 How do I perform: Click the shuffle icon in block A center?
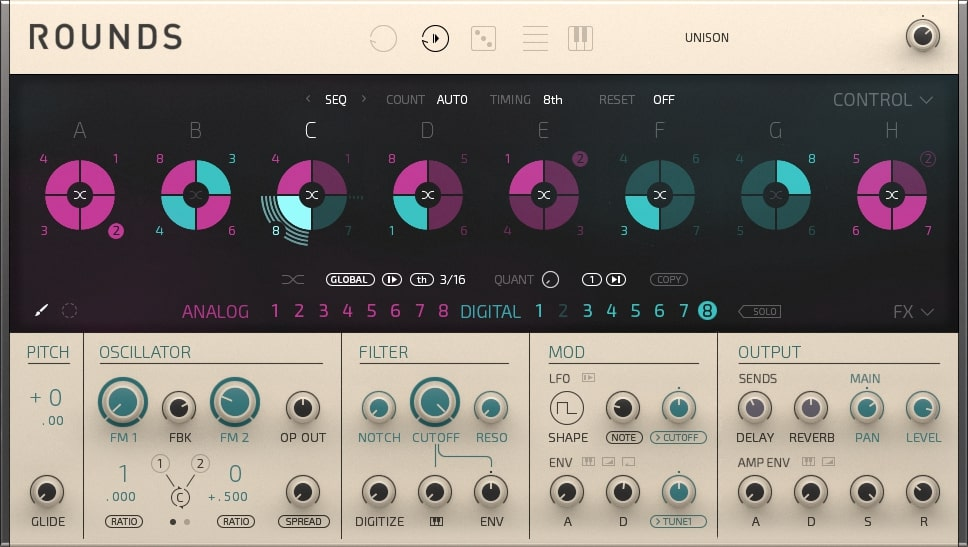(x=80, y=195)
